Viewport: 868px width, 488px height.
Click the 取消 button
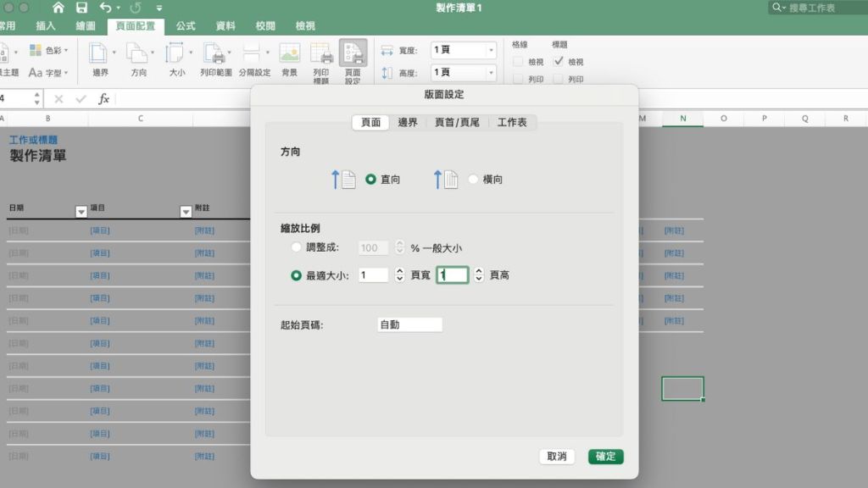coord(557,457)
